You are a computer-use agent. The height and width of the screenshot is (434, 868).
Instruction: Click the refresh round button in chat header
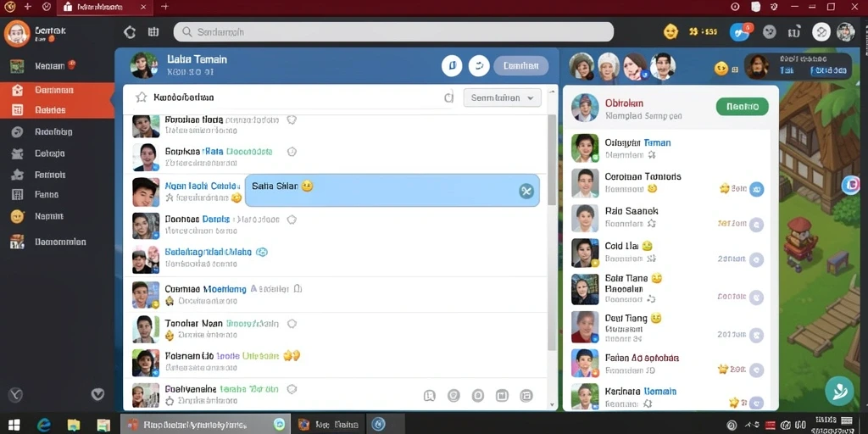(x=479, y=66)
